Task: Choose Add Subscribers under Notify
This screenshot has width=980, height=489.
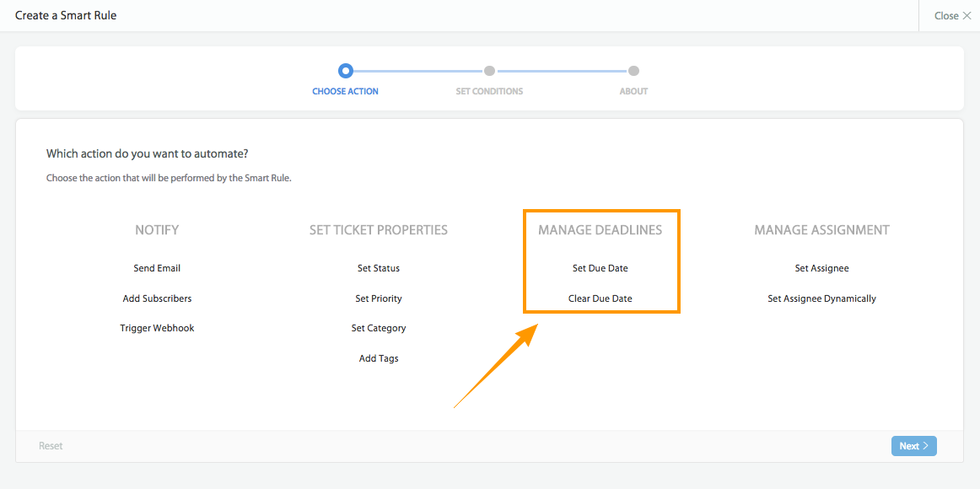Action: tap(157, 298)
